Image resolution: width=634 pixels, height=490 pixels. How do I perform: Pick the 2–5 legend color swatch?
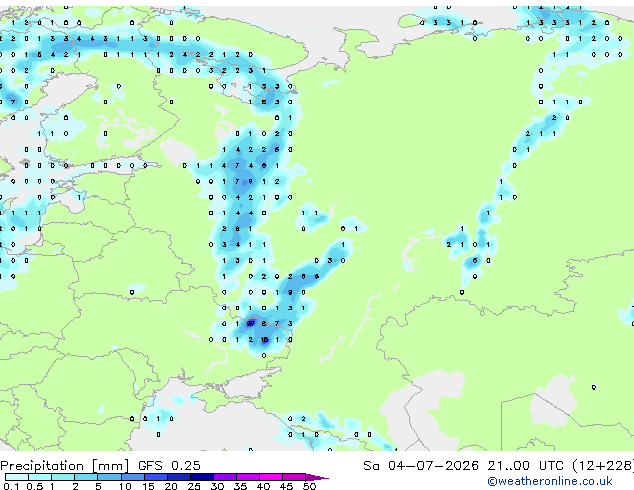pyautogui.click(x=86, y=477)
